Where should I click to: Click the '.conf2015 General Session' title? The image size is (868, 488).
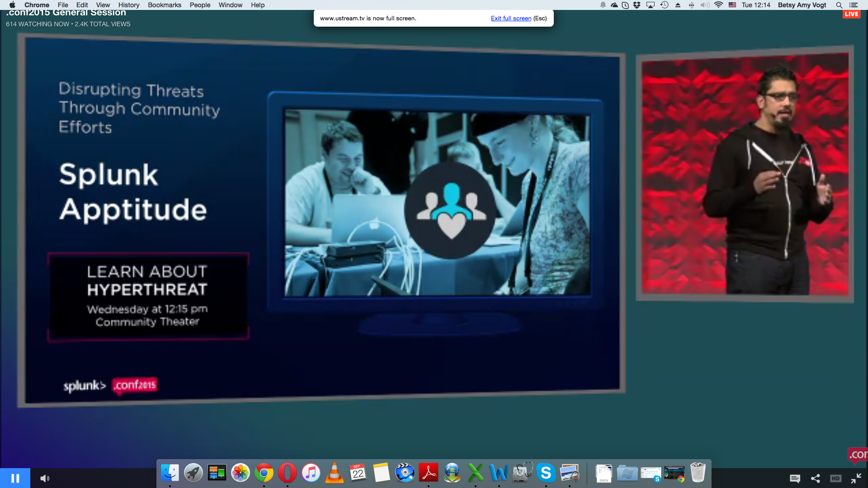66,13
